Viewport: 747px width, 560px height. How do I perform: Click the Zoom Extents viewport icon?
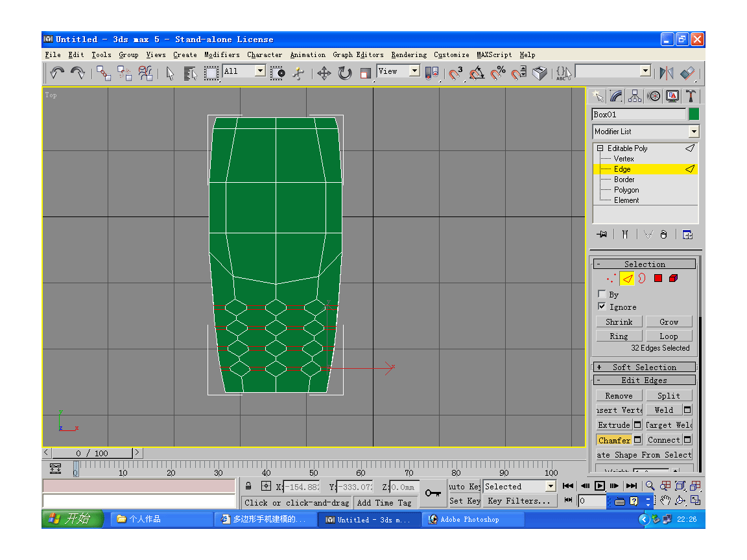680,485
